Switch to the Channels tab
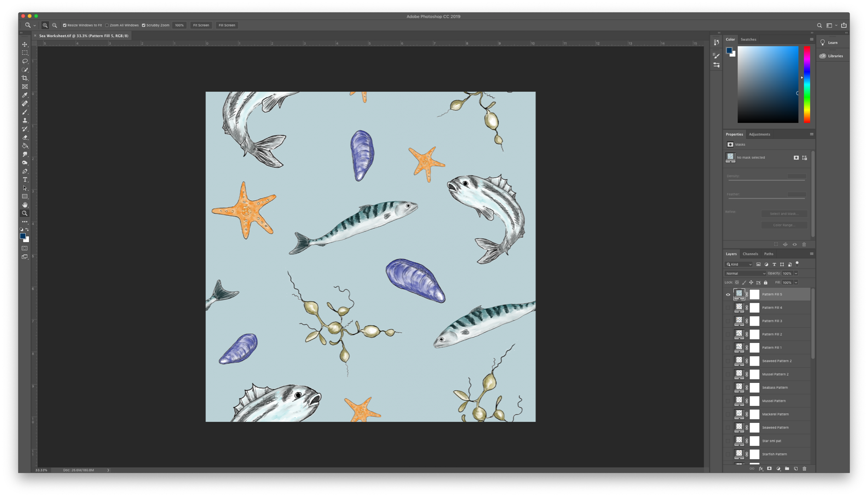 pos(750,254)
